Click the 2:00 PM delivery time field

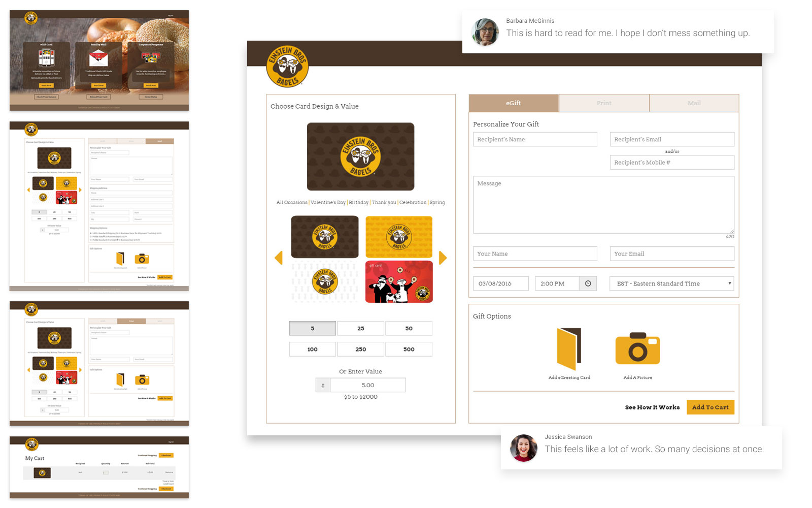click(x=557, y=283)
